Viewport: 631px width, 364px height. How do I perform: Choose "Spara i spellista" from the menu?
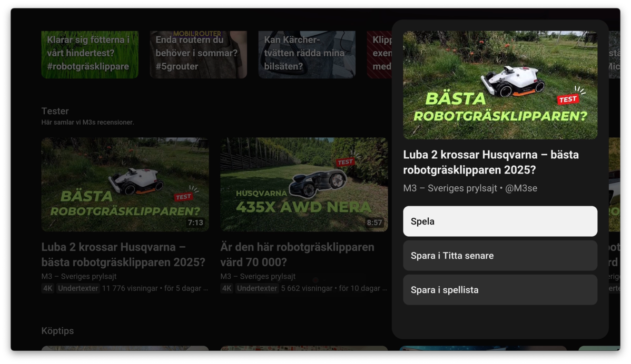click(x=499, y=289)
